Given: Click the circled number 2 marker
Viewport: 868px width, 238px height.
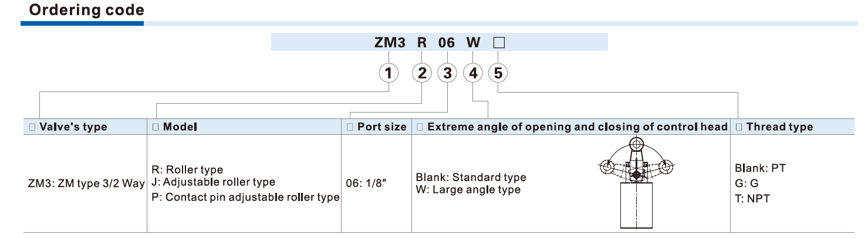Looking at the screenshot, I should (421, 73).
